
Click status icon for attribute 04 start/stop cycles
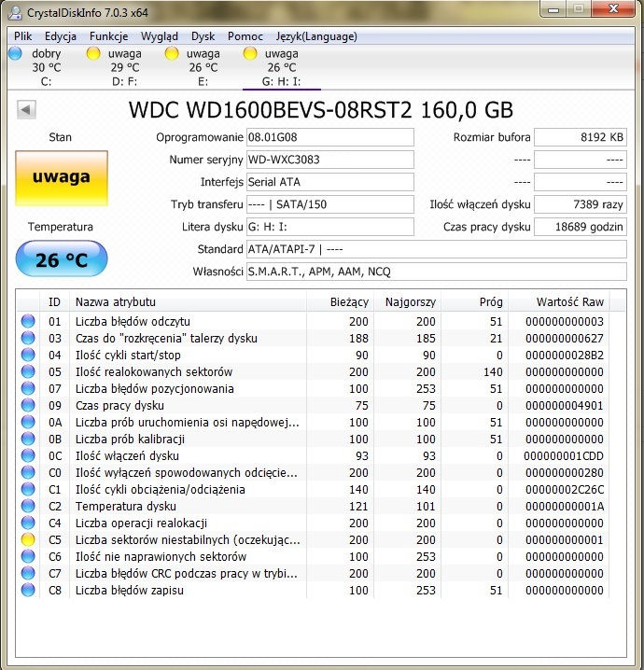coord(28,355)
